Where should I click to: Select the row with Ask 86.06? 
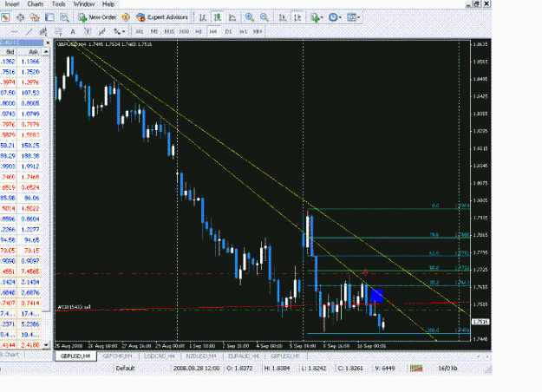[x=21, y=198]
